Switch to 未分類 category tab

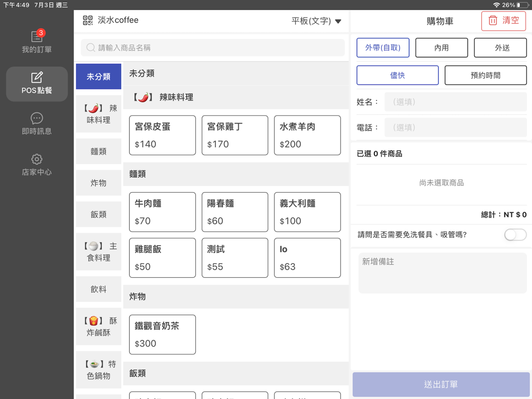click(98, 77)
